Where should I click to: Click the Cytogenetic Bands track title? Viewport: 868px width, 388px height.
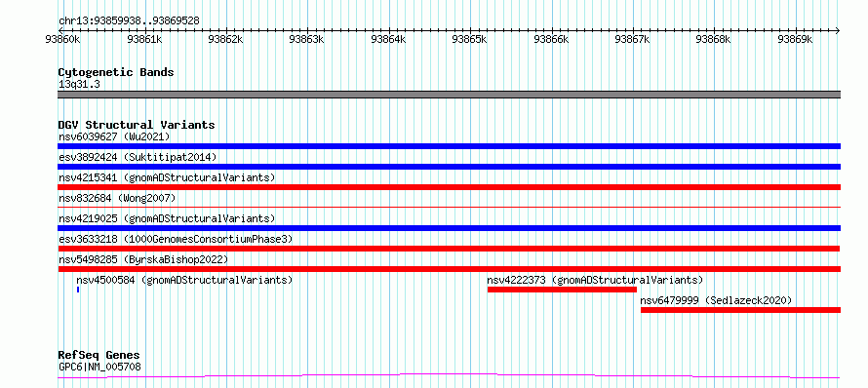(116, 72)
